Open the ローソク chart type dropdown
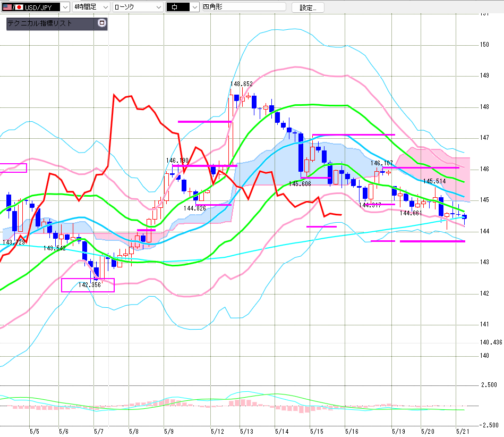 pos(138,7)
